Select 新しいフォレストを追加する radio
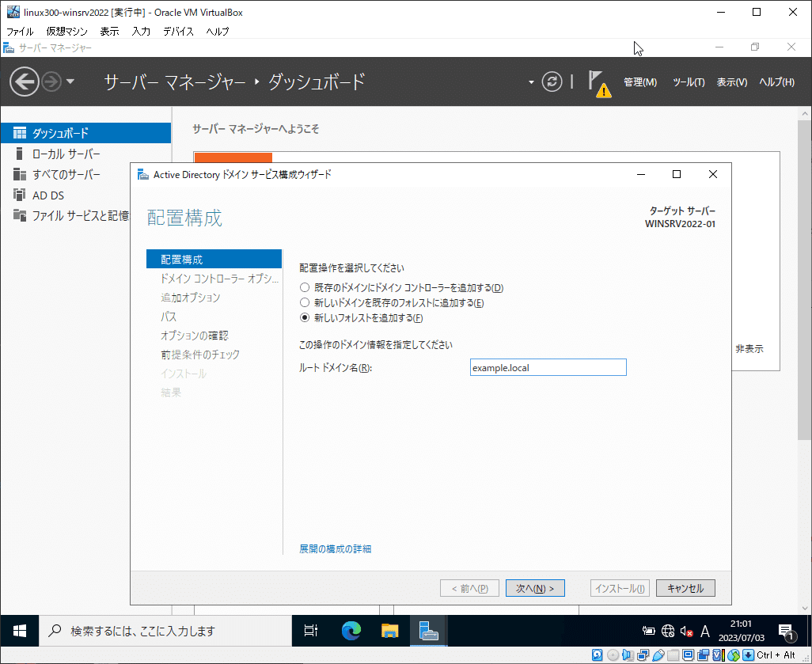 pos(305,317)
